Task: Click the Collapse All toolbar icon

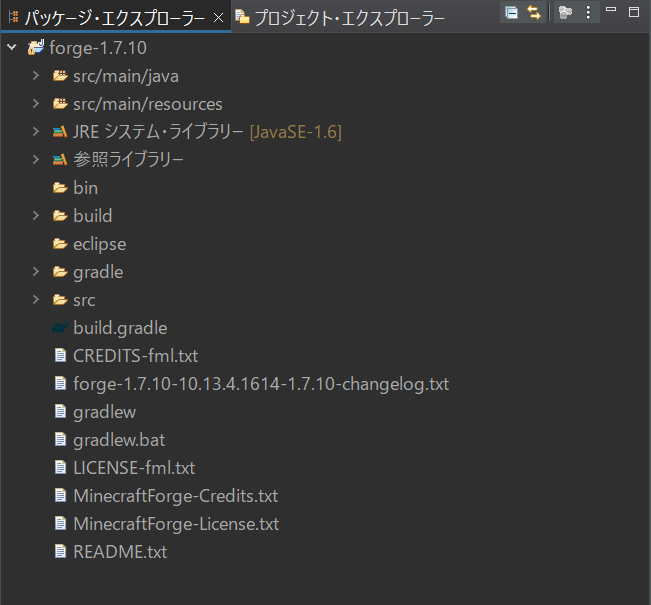Action: [x=512, y=12]
